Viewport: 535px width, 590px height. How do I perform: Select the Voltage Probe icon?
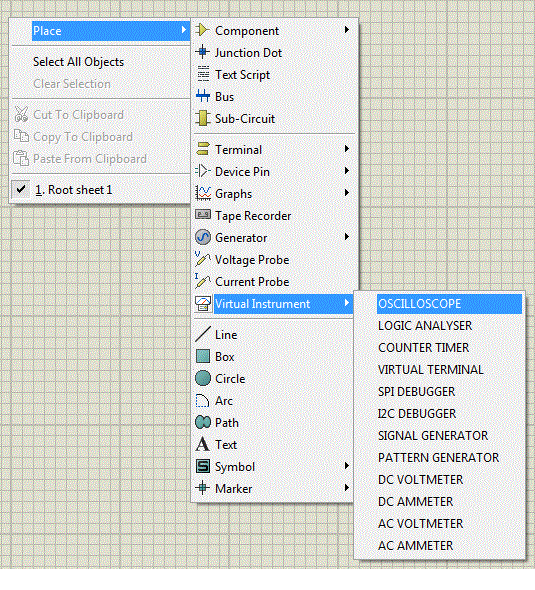pyautogui.click(x=202, y=259)
